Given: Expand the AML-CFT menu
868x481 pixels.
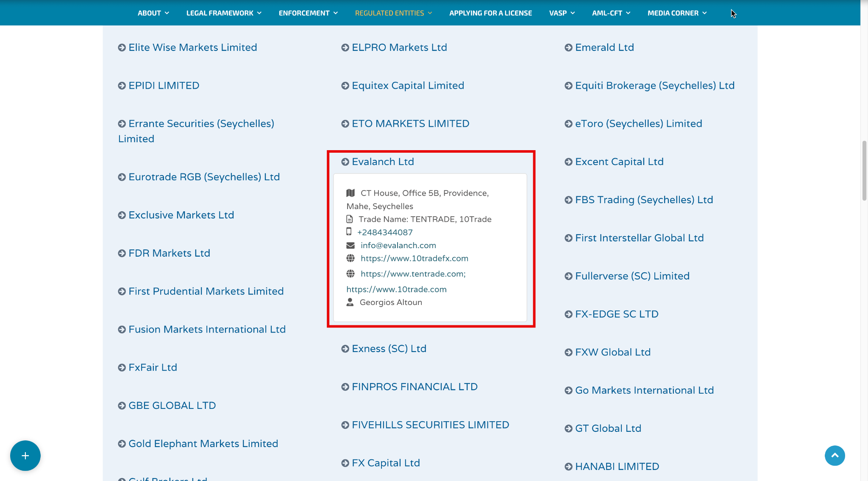Looking at the screenshot, I should tap(611, 13).
